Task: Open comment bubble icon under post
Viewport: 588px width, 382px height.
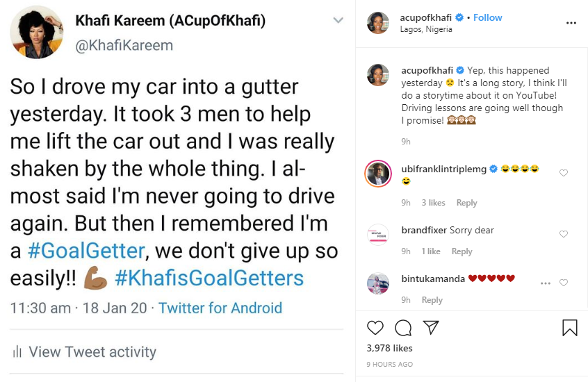Action: pos(402,327)
